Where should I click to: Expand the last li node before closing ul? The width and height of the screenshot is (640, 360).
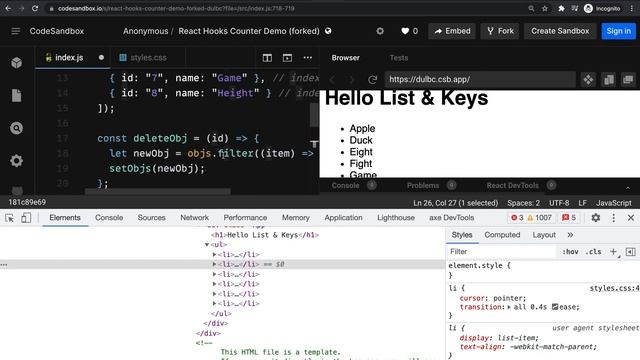[214, 303]
